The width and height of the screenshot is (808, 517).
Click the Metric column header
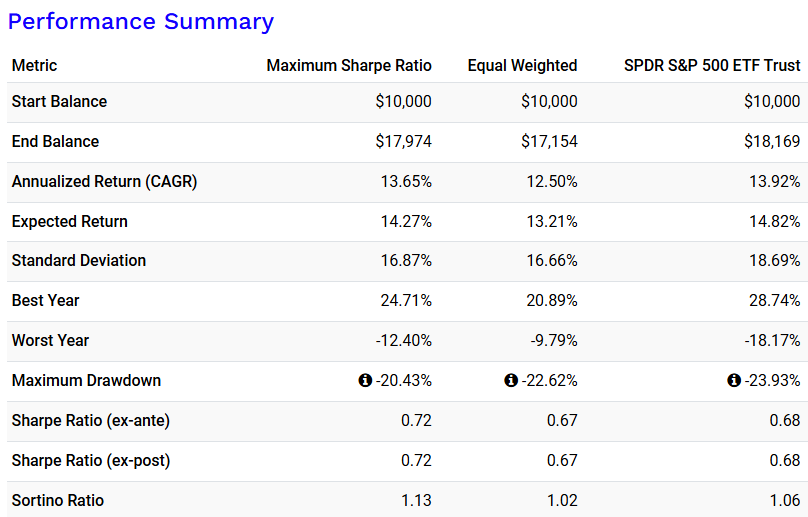[x=34, y=65]
